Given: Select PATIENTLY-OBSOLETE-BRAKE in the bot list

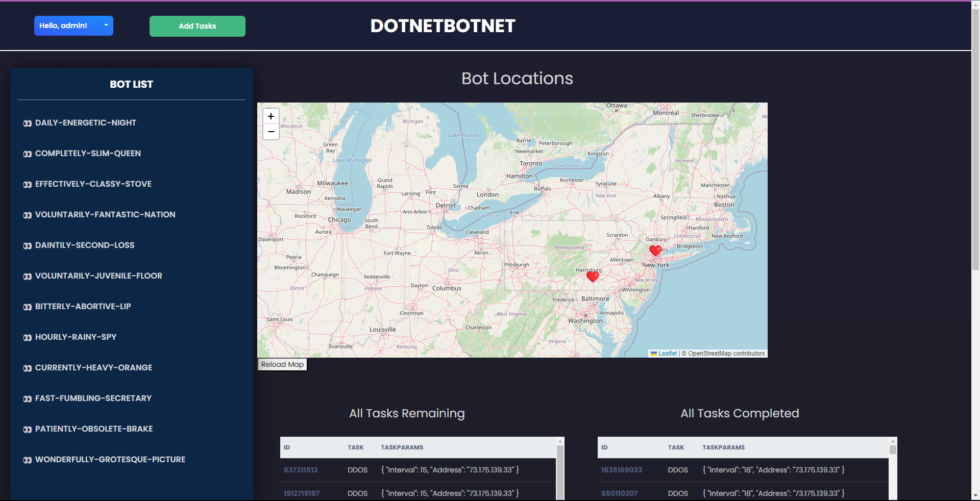Looking at the screenshot, I should [94, 429].
